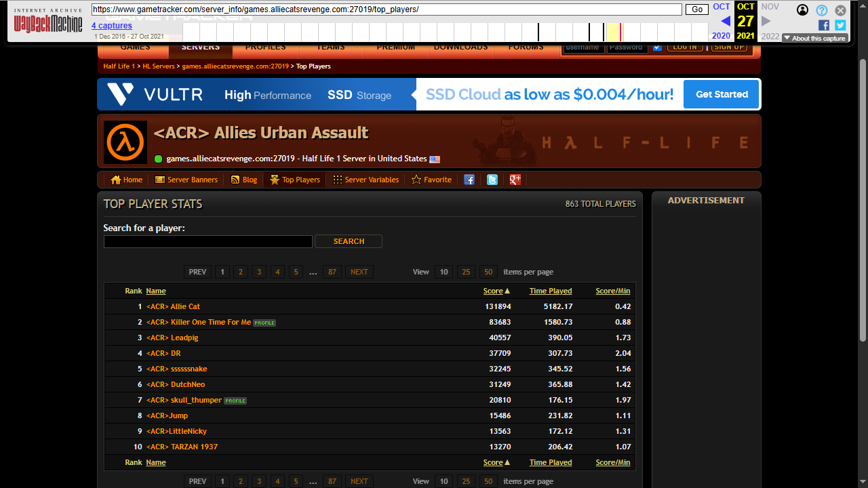The width and height of the screenshot is (868, 488).
Task: Click the player search input field
Action: 208,241
